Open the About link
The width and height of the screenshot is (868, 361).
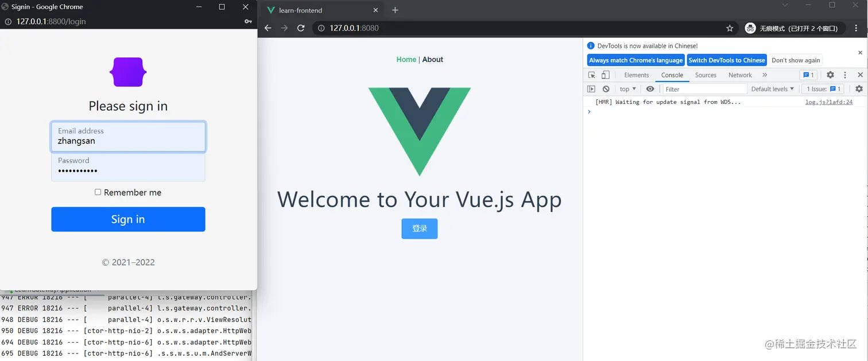tap(433, 60)
